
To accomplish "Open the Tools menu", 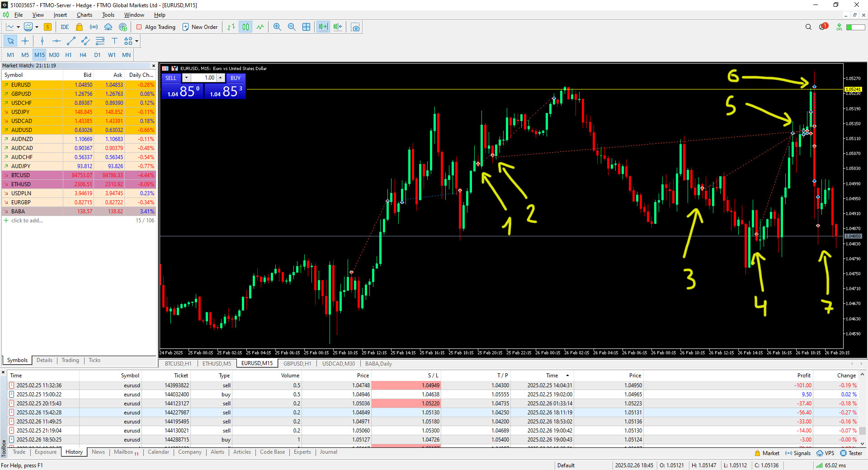I will tap(108, 15).
